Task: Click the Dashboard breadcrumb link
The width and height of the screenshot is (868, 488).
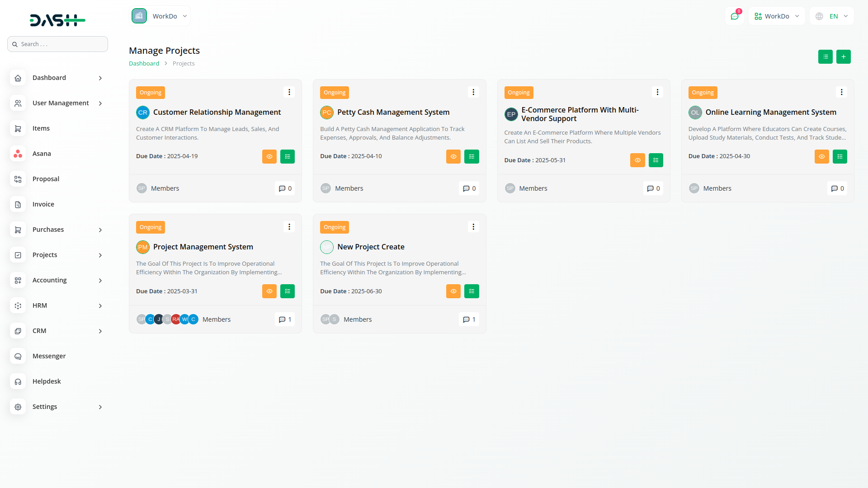Action: click(144, 64)
